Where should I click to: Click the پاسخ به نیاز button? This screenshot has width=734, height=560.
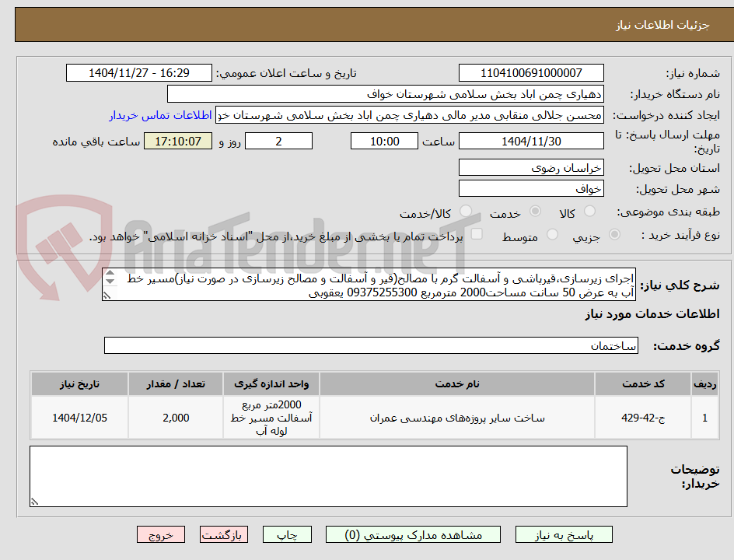point(564,534)
